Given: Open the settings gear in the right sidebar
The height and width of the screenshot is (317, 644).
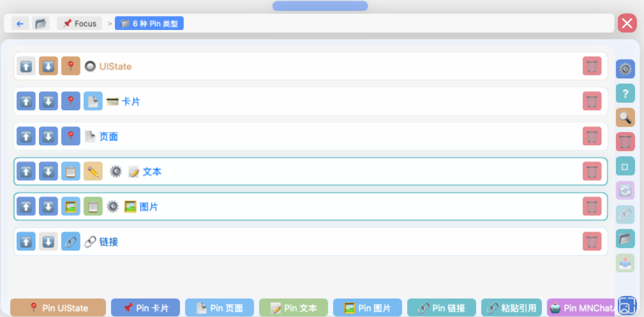Looking at the screenshot, I should click(625, 68).
